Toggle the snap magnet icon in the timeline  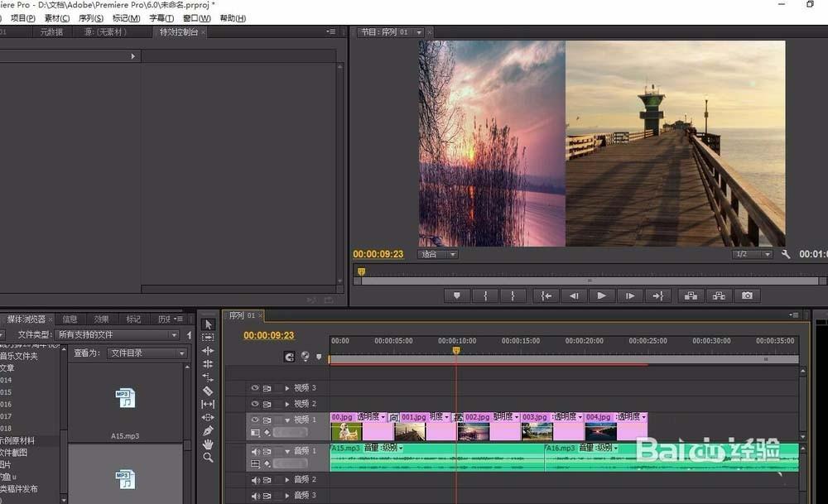click(290, 357)
